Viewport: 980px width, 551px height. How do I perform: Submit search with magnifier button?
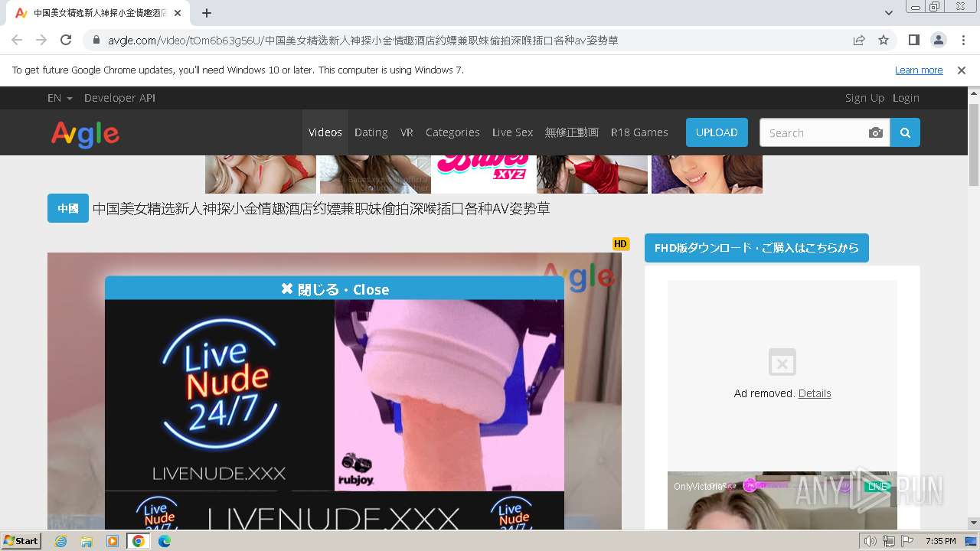click(905, 132)
